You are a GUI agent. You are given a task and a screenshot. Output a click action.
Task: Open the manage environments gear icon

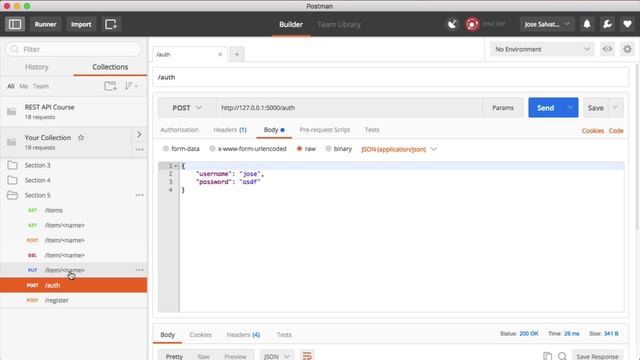(627, 49)
